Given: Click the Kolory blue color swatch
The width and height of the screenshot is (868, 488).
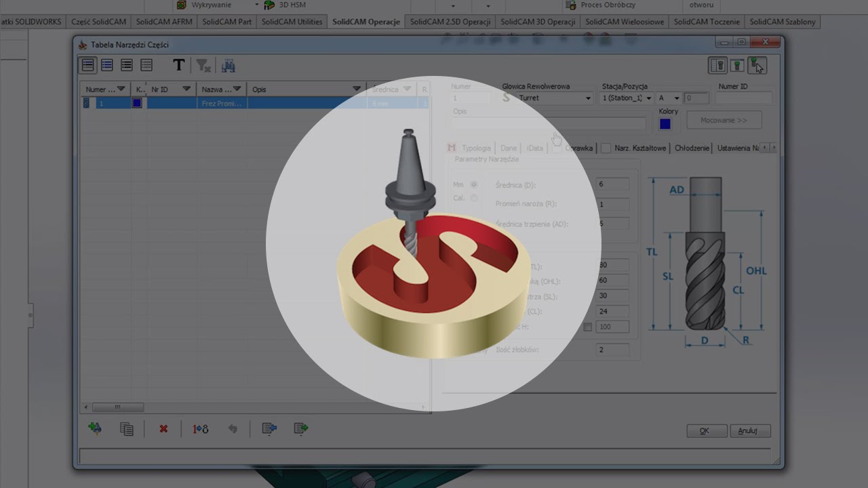Looking at the screenshot, I should click(665, 123).
